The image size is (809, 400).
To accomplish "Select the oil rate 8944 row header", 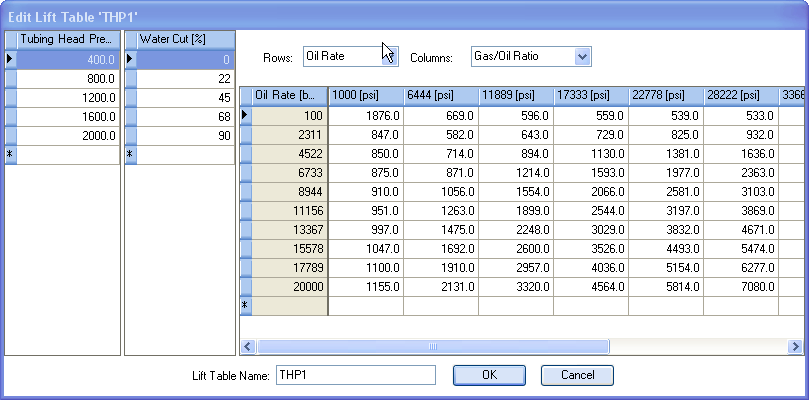I will (x=289, y=190).
